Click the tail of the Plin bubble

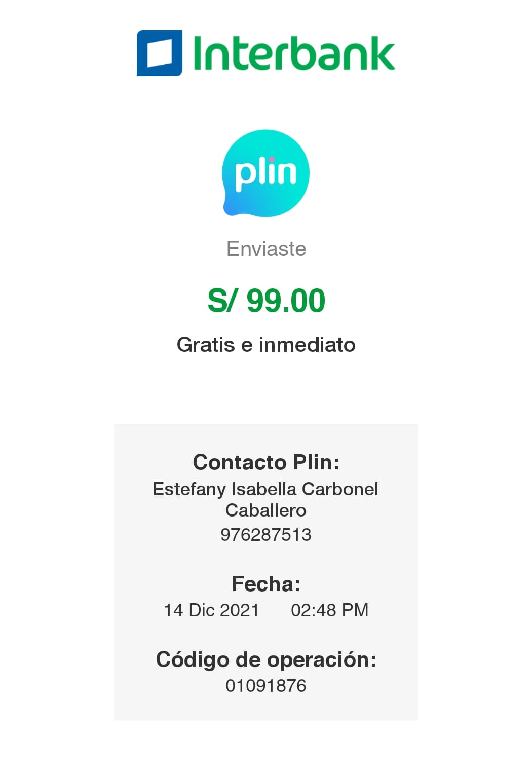tap(232, 208)
